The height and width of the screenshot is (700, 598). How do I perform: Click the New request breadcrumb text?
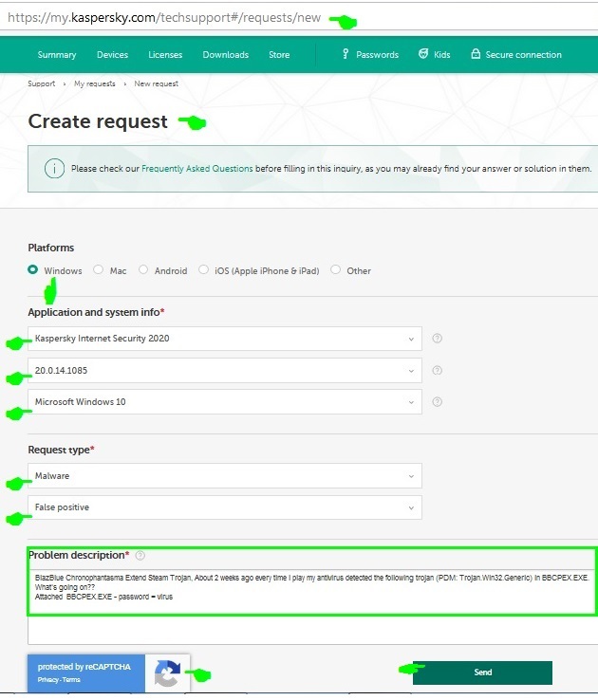click(157, 83)
